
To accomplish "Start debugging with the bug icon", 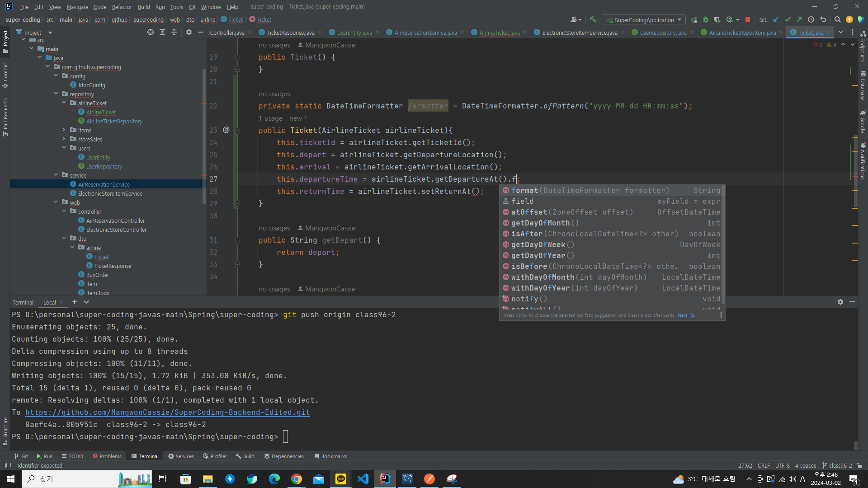I will (705, 20).
